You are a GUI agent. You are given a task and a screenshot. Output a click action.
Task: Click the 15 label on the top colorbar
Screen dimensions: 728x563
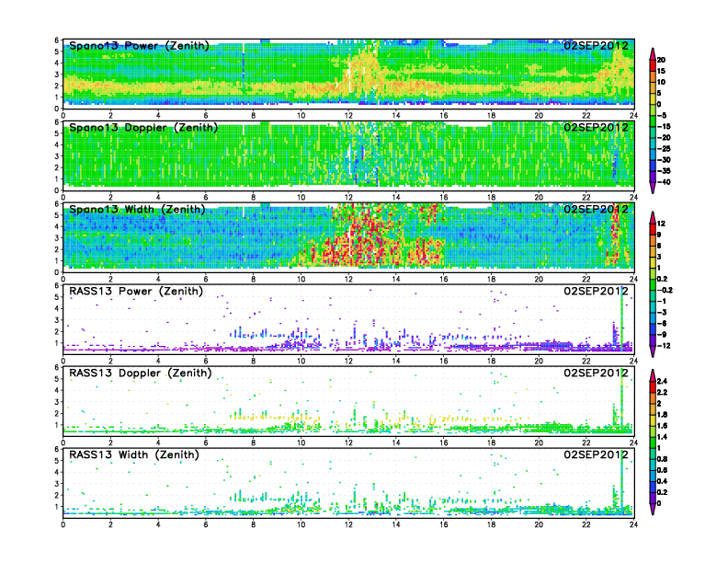point(661,71)
